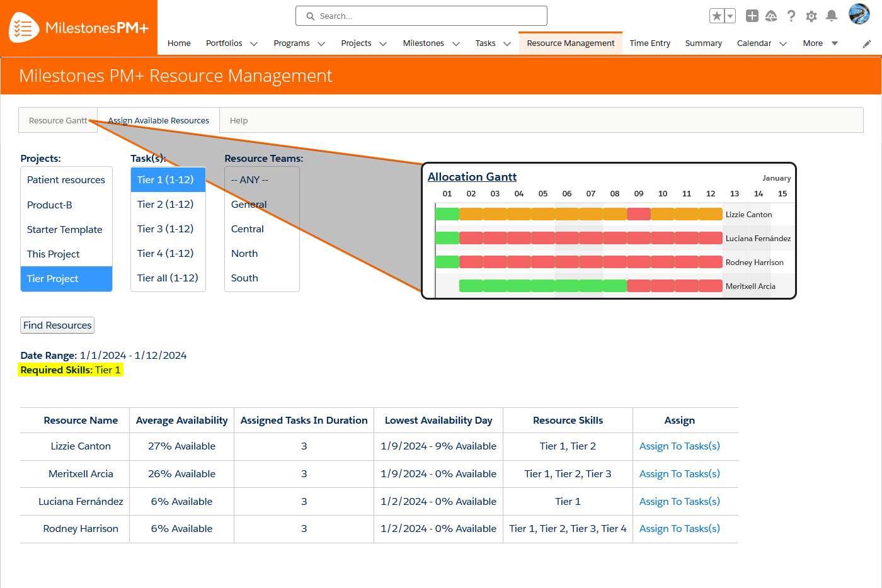Click the pencil edit icon on the navigation bar
Screen dimensions: 882x588
866,43
